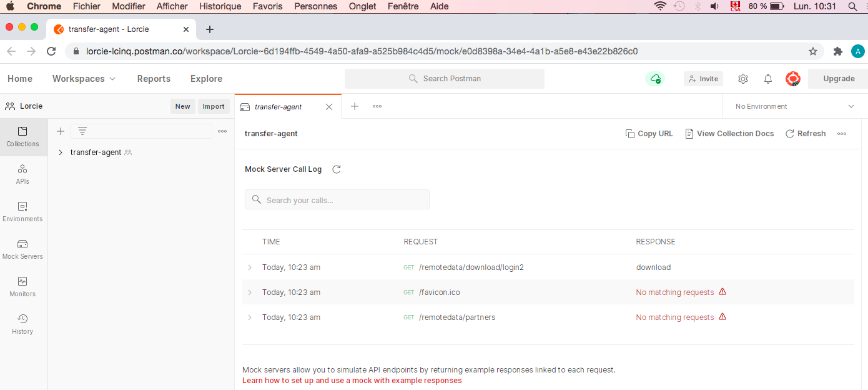Open the History sidebar section

click(x=22, y=324)
